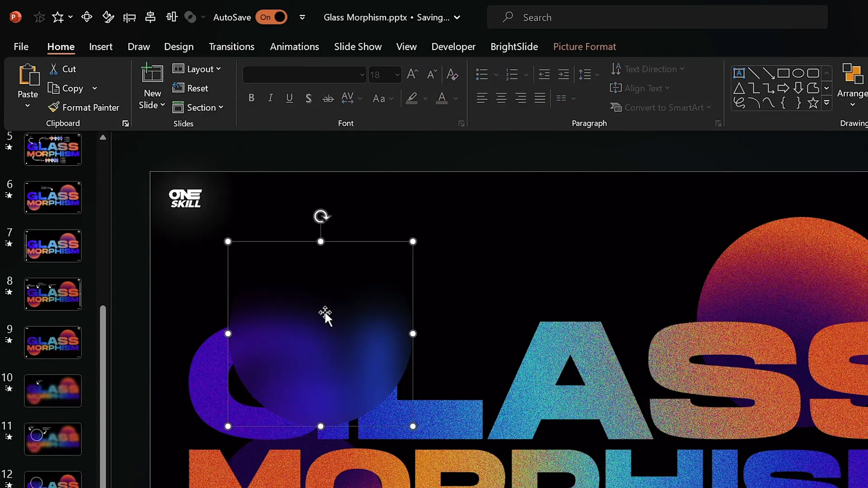Open the Layout dropdown
868x488 pixels.
click(197, 69)
